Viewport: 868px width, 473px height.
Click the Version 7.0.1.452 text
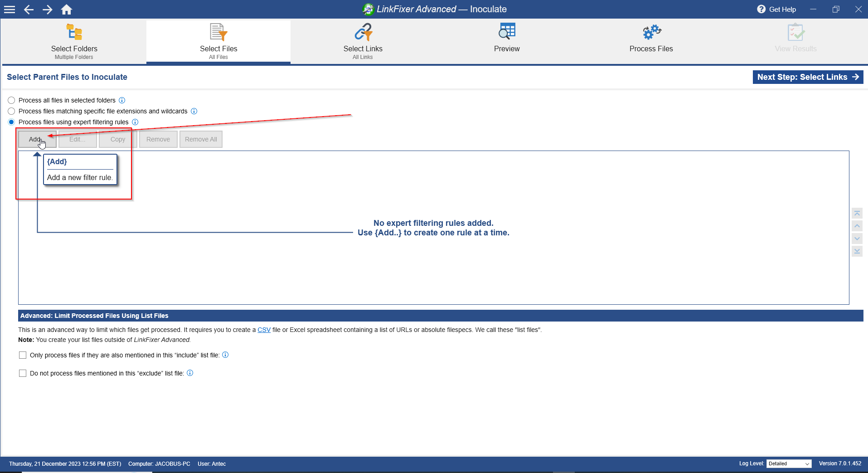[x=840, y=463]
